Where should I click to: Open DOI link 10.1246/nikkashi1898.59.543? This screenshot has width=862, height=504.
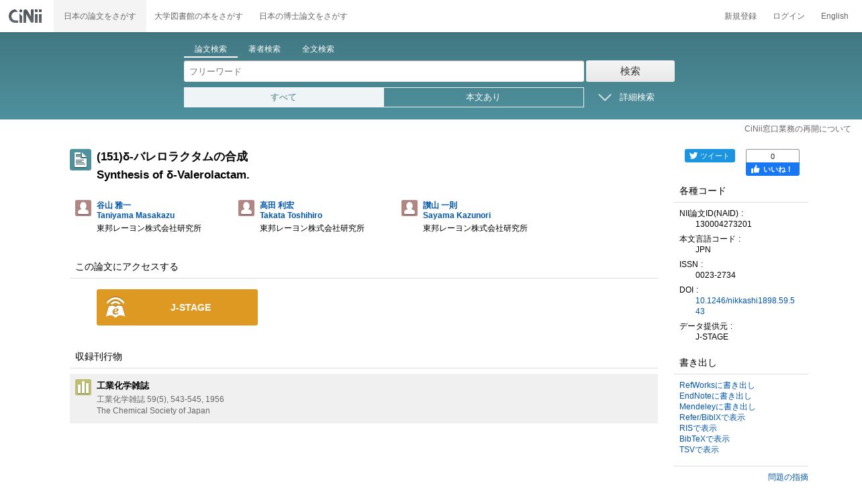(745, 306)
